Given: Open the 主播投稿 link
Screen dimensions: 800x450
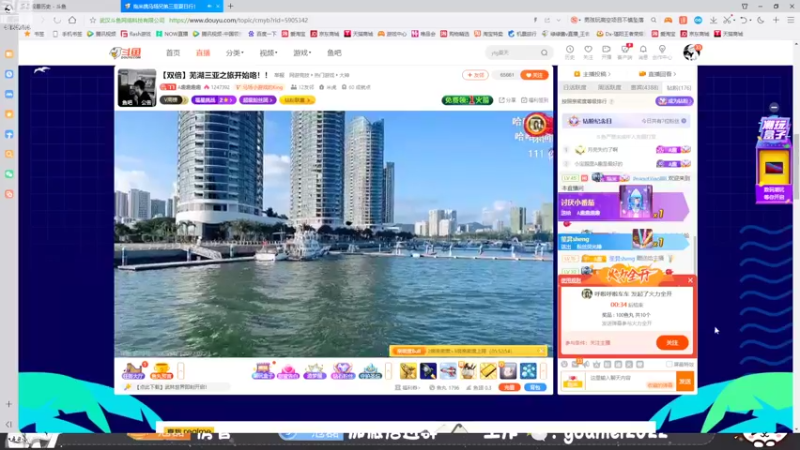Looking at the screenshot, I should point(592,74).
